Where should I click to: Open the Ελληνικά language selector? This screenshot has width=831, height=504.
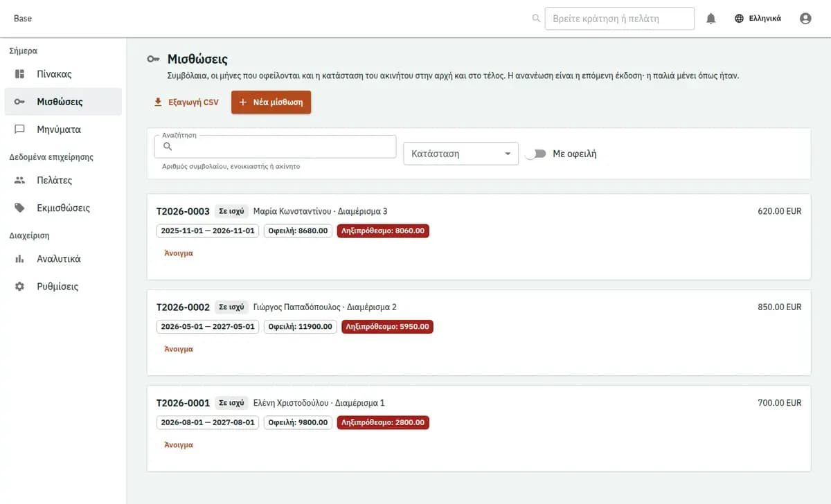click(x=758, y=19)
